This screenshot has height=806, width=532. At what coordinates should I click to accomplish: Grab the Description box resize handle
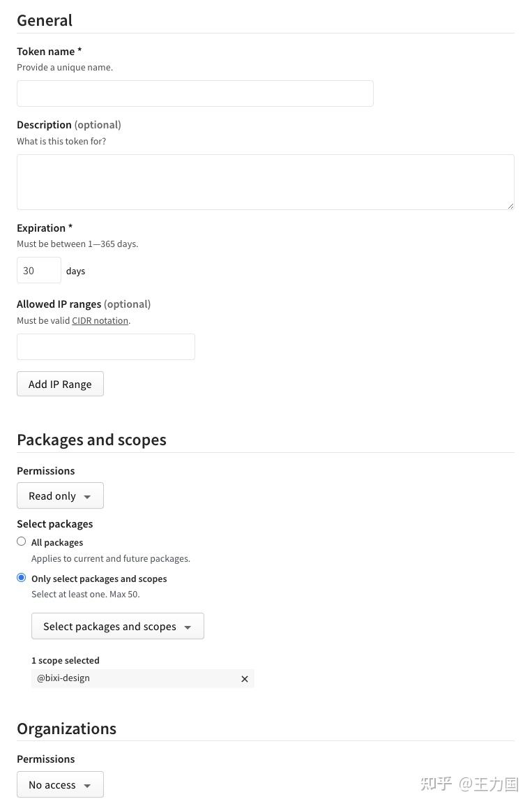pos(510,206)
